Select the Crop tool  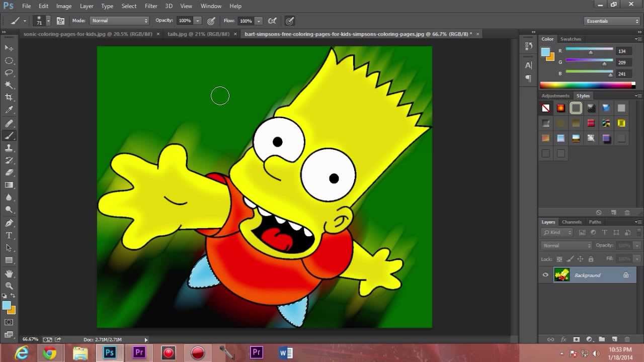click(x=9, y=98)
